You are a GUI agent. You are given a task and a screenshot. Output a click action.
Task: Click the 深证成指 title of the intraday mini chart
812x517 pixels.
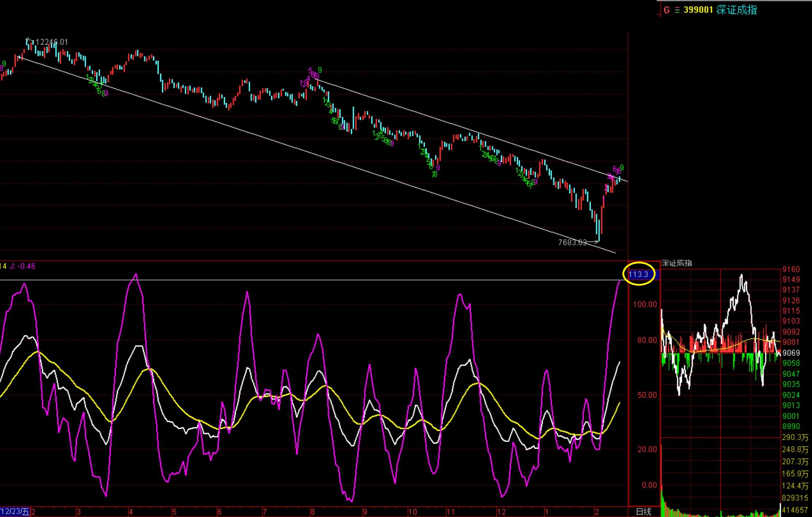677,263
